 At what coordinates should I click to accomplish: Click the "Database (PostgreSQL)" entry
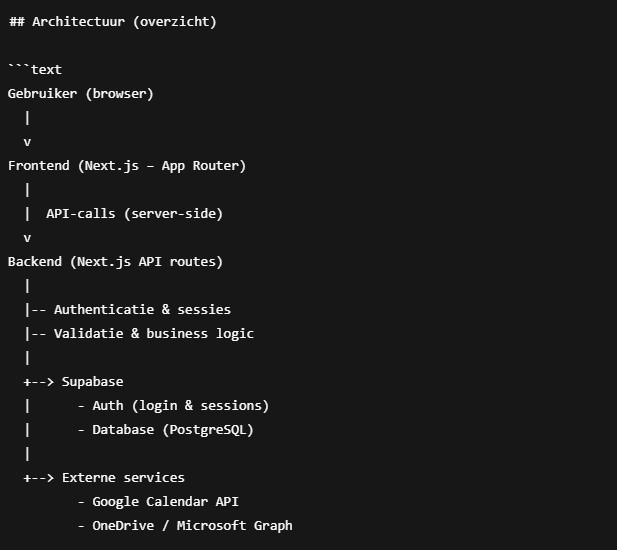[173, 429]
